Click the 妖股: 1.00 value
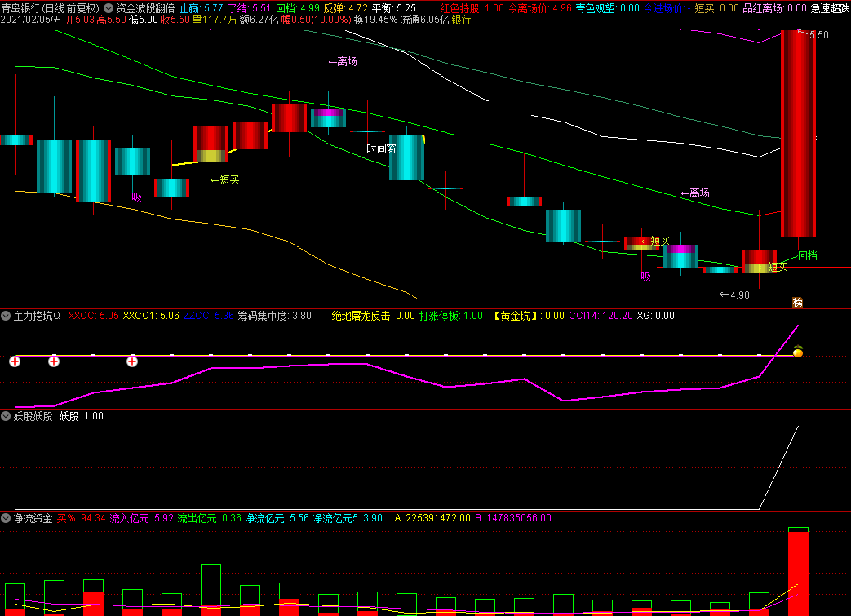Screen dimensions: 851x616 82,416
